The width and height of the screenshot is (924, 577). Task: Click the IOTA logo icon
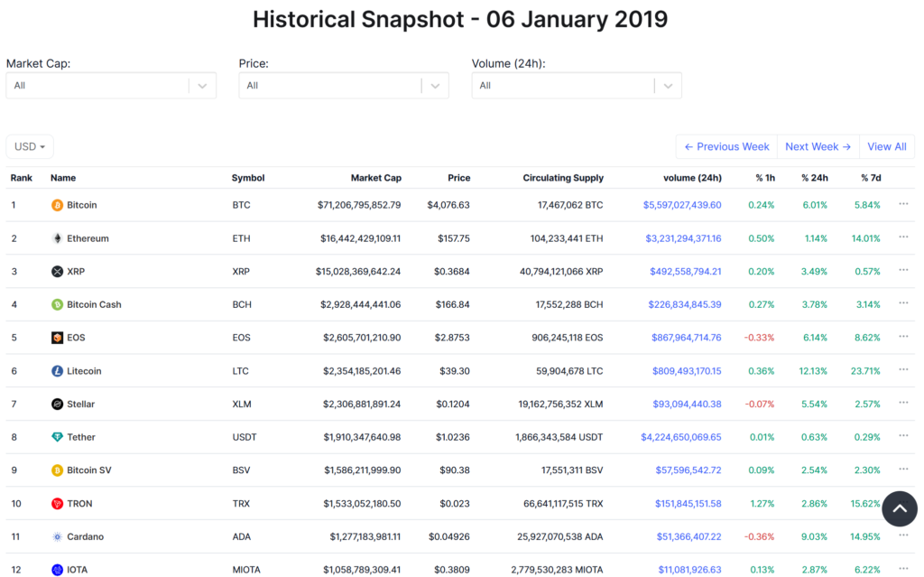click(57, 570)
